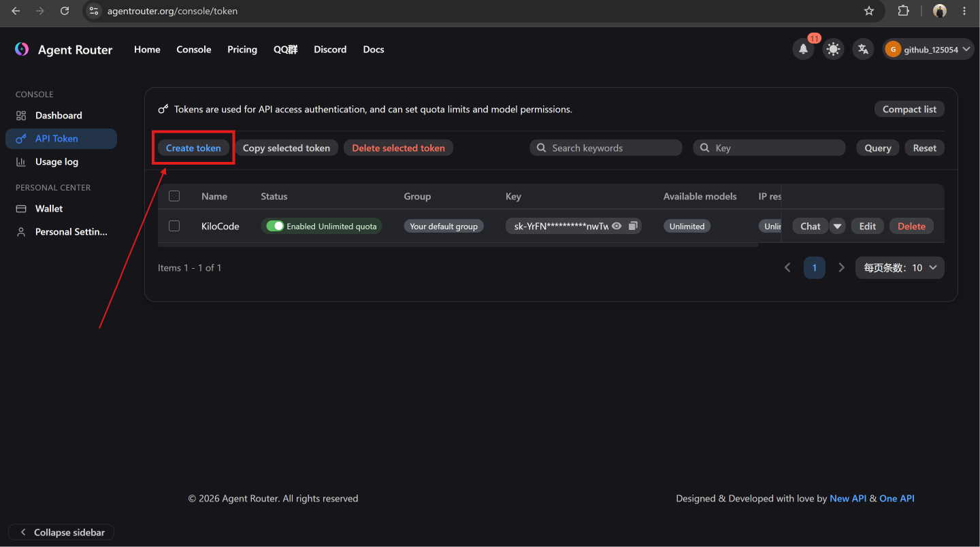The image size is (980, 547).
Task: Switch to Compact list view
Action: pos(909,109)
